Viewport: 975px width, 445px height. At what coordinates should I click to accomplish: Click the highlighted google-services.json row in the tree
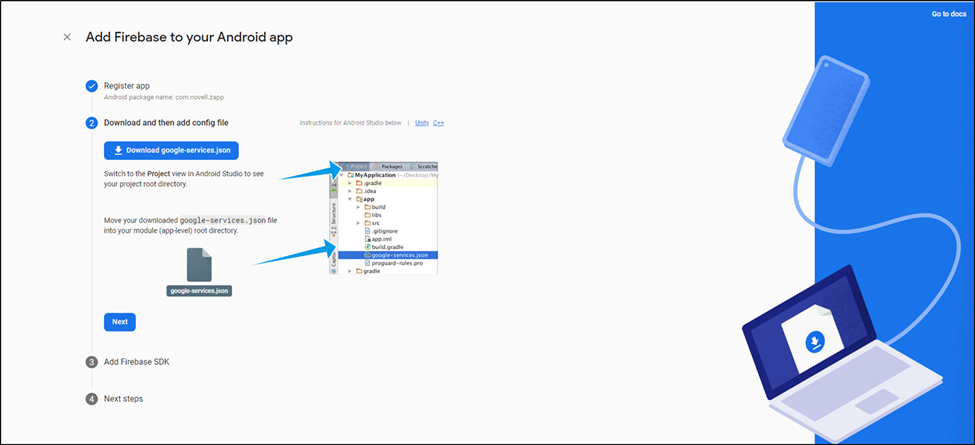pos(388,255)
